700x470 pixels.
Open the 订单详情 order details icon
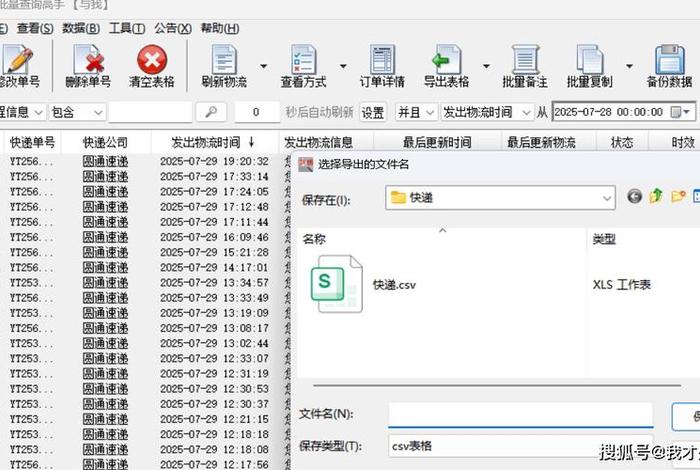click(x=382, y=59)
